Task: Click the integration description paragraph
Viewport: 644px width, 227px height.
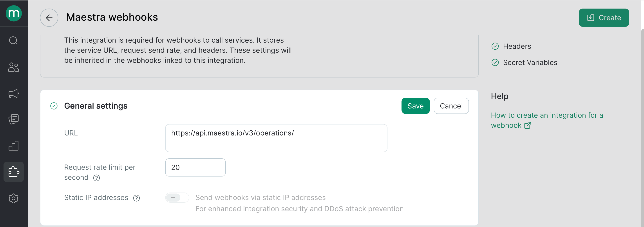Action: [x=178, y=50]
